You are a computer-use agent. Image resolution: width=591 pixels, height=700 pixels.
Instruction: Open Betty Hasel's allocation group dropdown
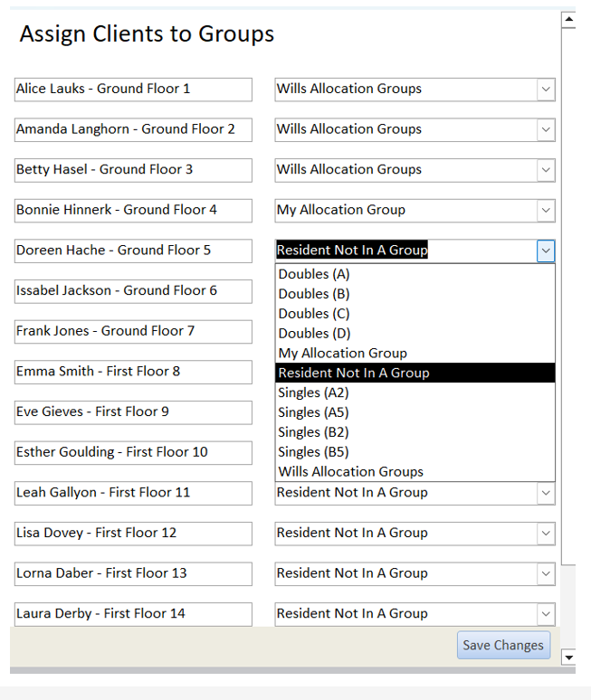(x=546, y=170)
